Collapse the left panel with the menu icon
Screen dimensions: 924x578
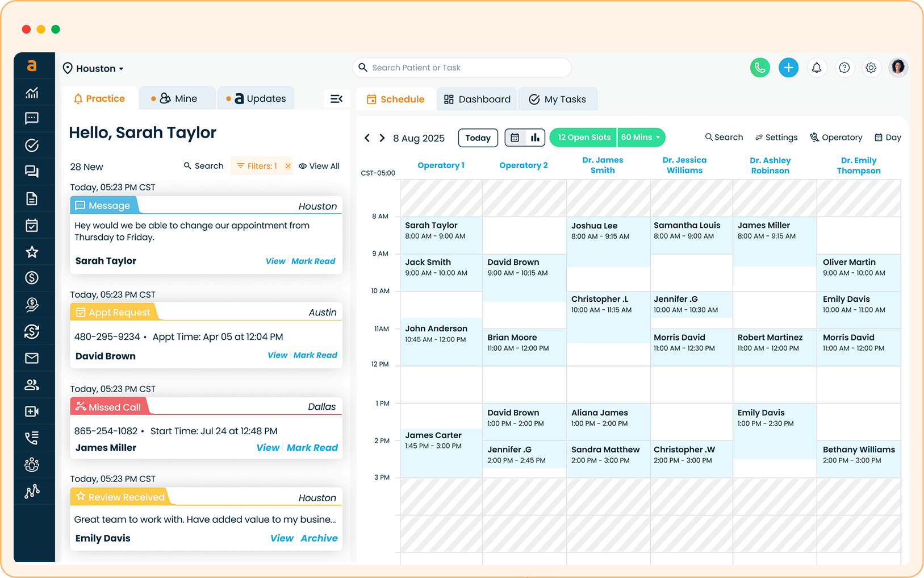tap(336, 99)
